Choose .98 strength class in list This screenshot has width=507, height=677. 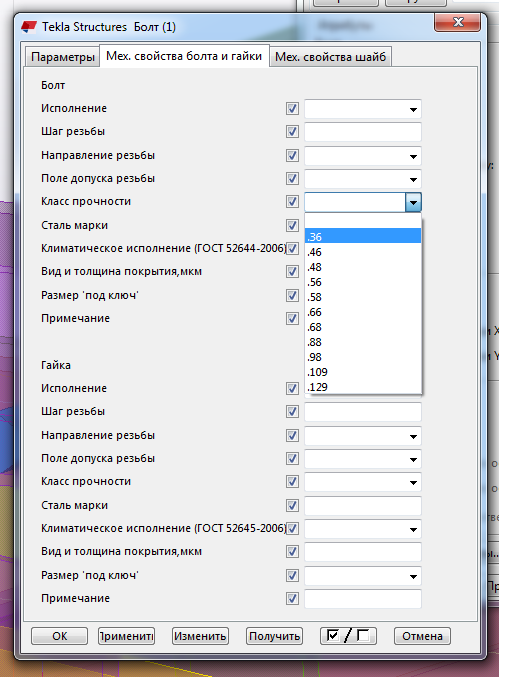click(363, 357)
